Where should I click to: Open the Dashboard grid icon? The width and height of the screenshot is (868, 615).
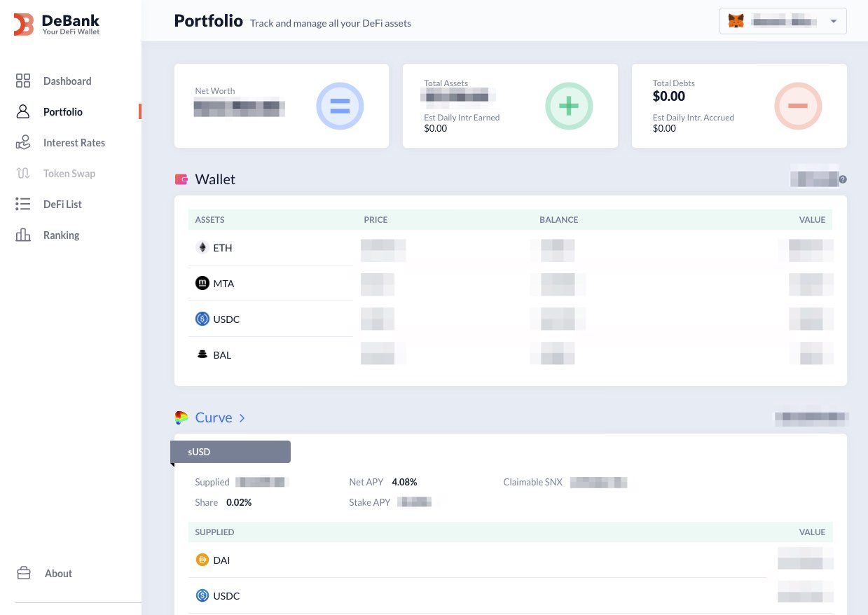point(23,81)
